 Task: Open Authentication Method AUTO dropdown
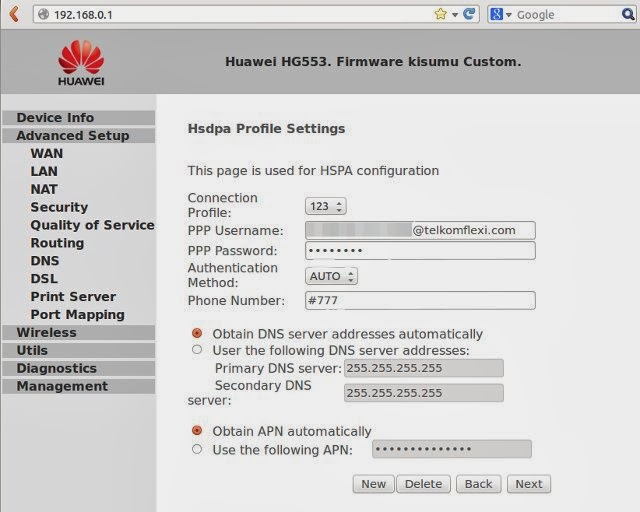(331, 276)
